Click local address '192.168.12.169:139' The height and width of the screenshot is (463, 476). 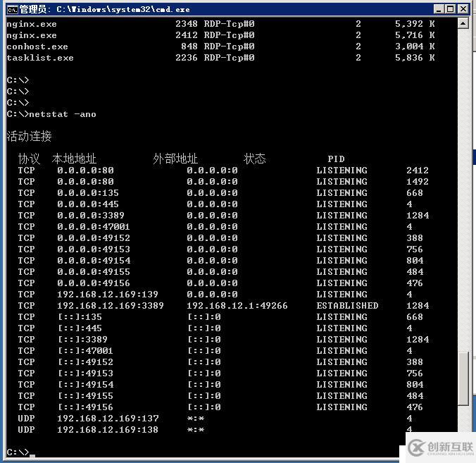pyautogui.click(x=108, y=294)
